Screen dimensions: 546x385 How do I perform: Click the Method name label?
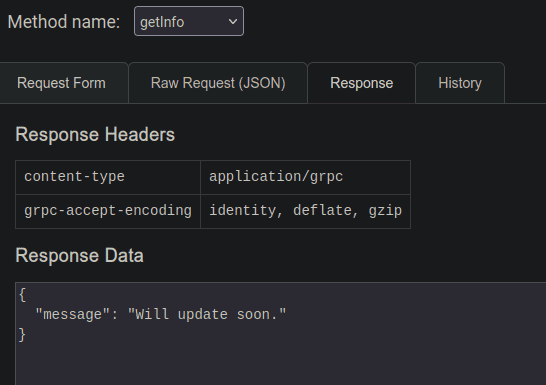[64, 22]
